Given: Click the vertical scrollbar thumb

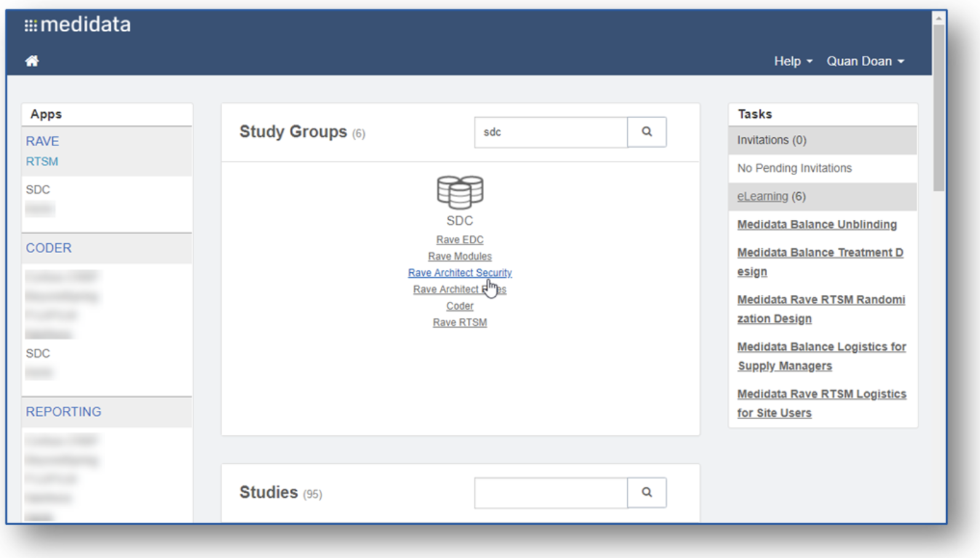Looking at the screenshot, I should click(938, 108).
